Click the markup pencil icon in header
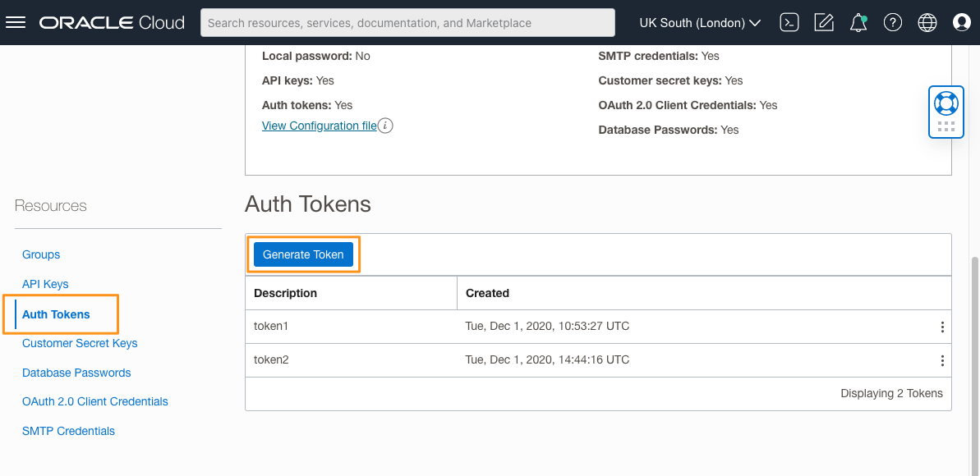The width and height of the screenshot is (980, 476). point(823,22)
